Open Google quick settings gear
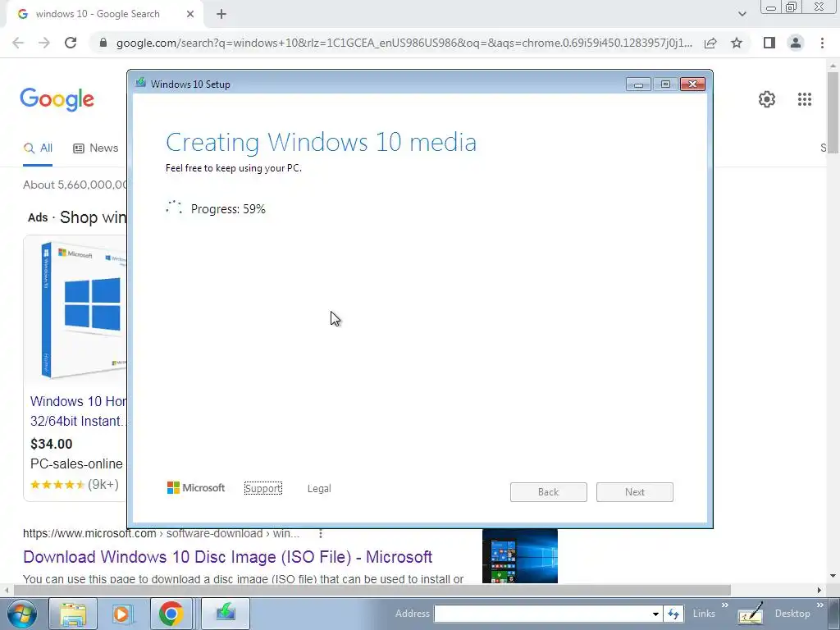 (767, 99)
